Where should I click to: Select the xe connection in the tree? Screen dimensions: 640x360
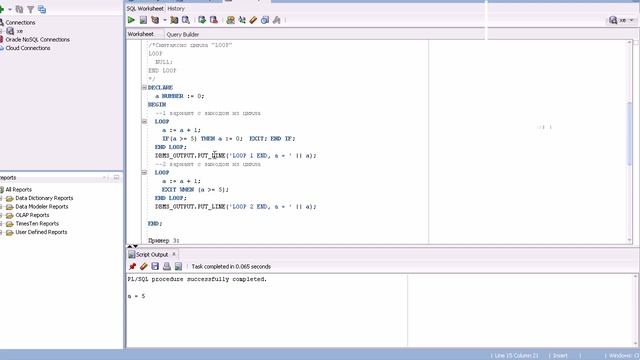point(20,31)
